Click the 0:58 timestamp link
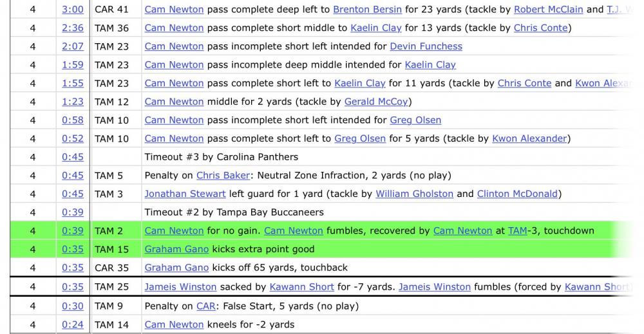This screenshot has height=334, width=644. [x=73, y=120]
